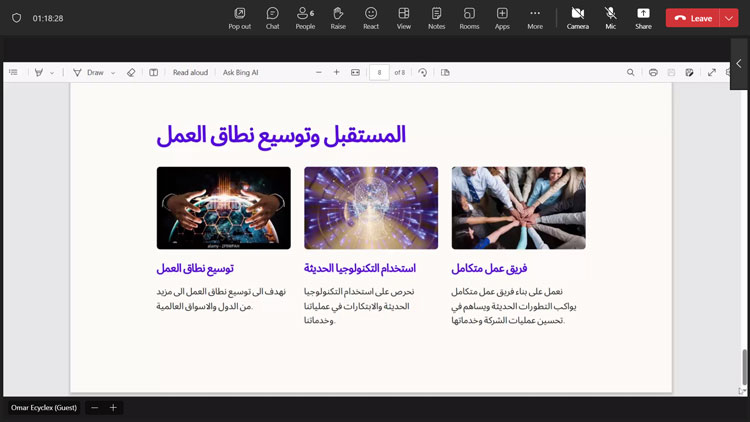Open breakout Rooms
The height and width of the screenshot is (422, 750).
pyautogui.click(x=469, y=17)
